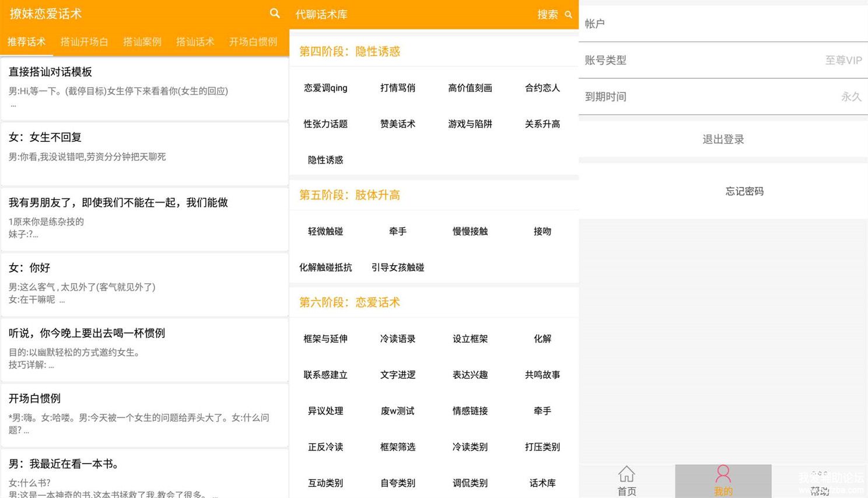Open the 接吻 category
The height and width of the screenshot is (498, 868).
[x=542, y=231]
